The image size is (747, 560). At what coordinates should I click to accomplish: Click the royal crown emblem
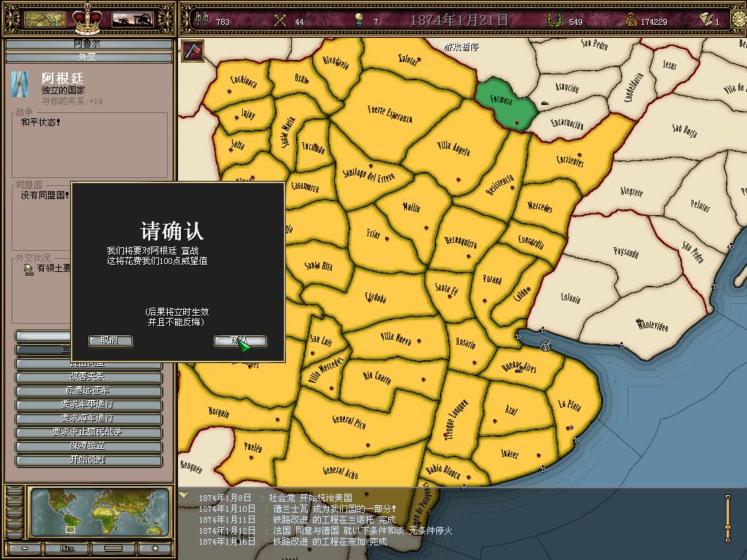point(88,20)
